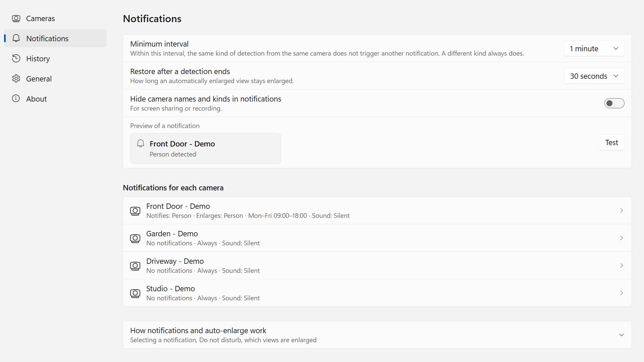644x362 pixels.
Task: Click the History clock icon
Action: click(16, 59)
